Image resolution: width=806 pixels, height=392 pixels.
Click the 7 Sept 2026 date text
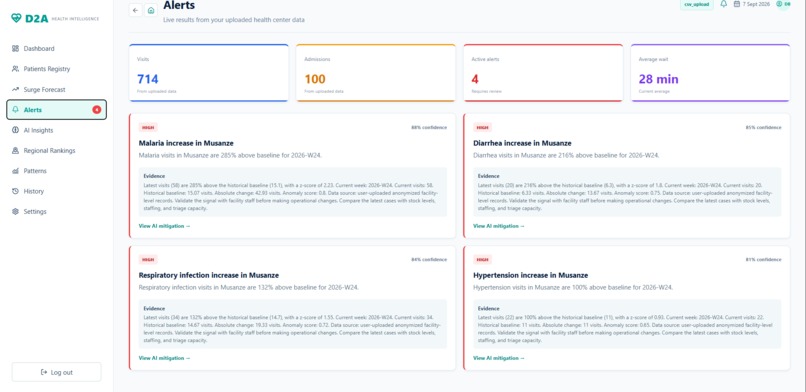[x=756, y=4]
